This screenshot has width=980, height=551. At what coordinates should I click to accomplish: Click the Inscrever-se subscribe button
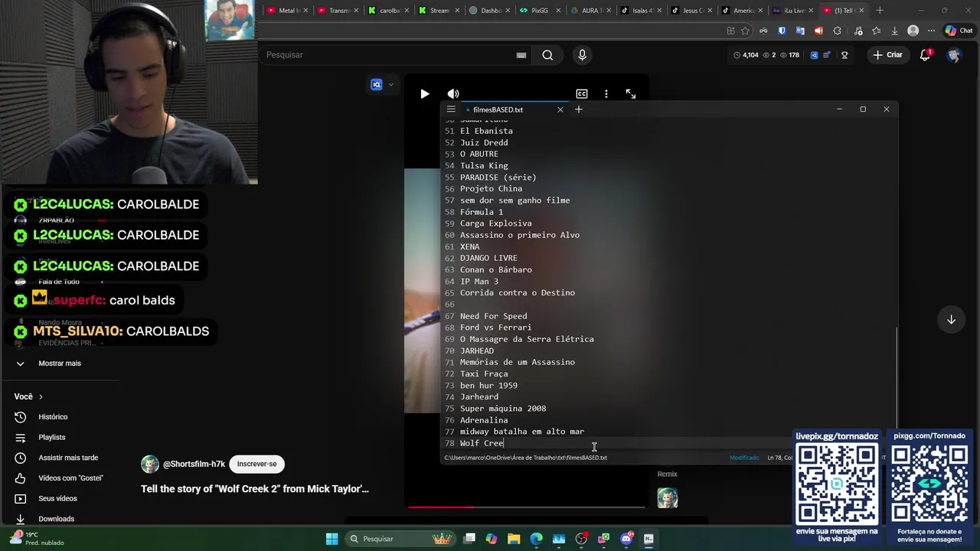(x=256, y=464)
